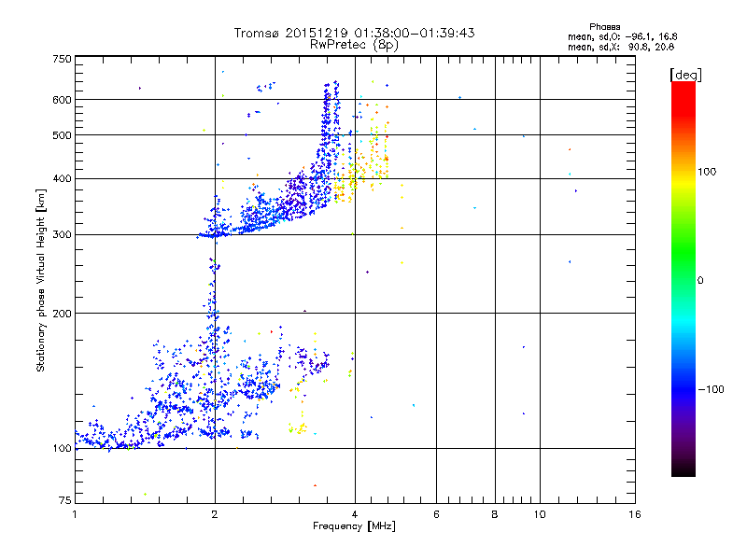Click the x-axis tick label "6"

click(436, 514)
